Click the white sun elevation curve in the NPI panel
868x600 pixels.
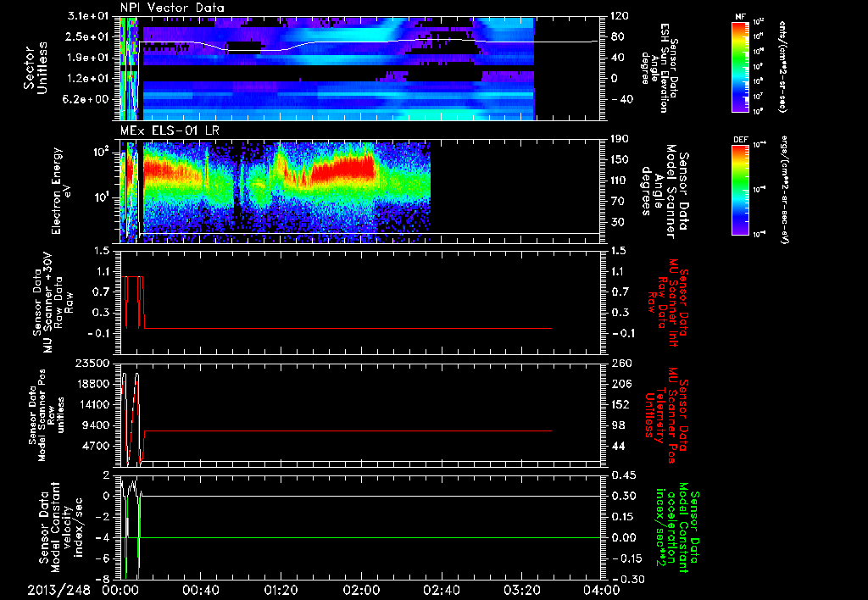368,42
